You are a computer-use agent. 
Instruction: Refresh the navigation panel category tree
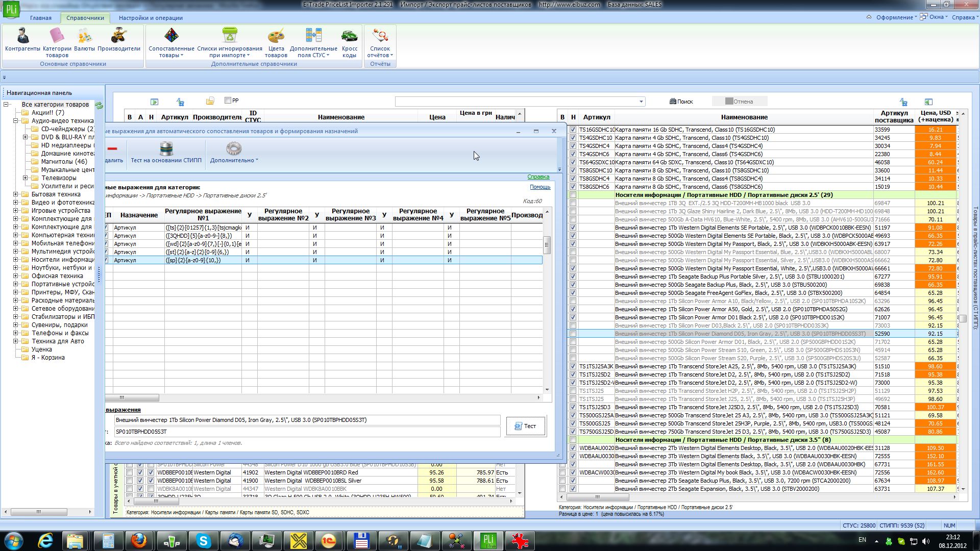99,105
